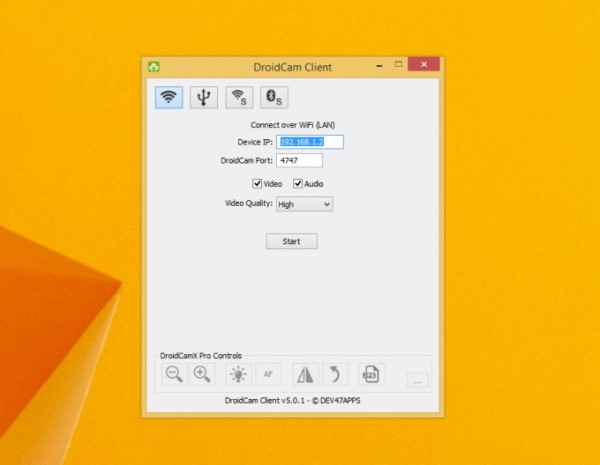Choose the WiFi Server mode icon
This screenshot has width=600, height=465.
coord(239,97)
